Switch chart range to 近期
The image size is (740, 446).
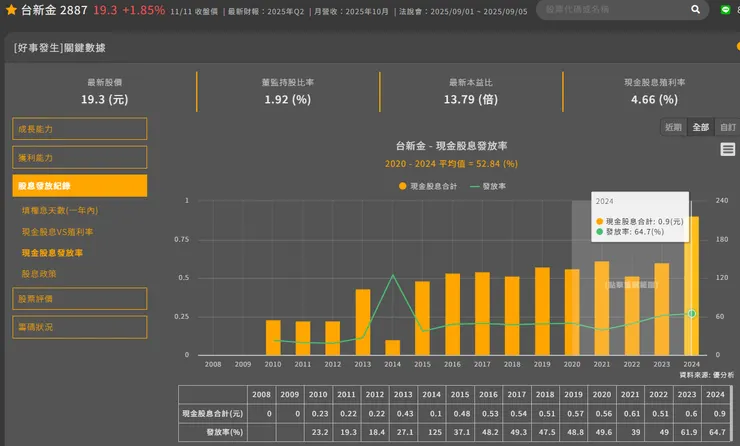(673, 127)
